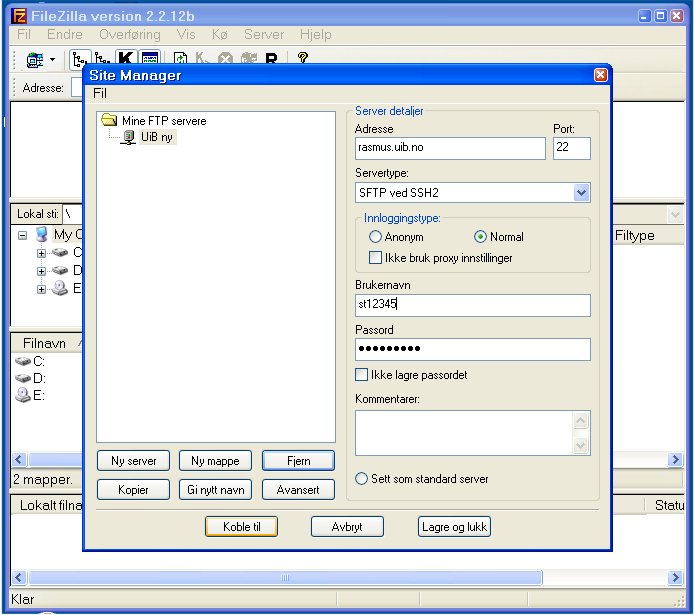Open the Site Manager icon dropdown arrow
694x615 pixels.
pyautogui.click(x=52, y=61)
